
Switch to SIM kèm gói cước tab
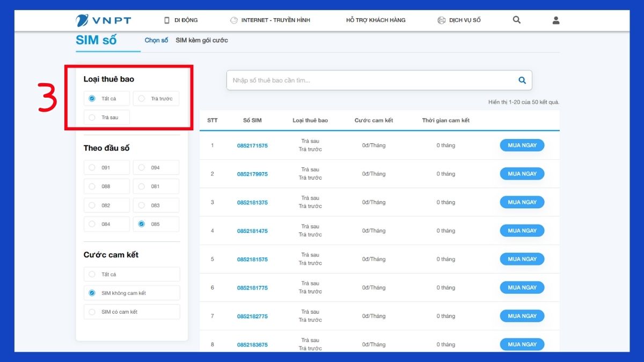pos(202,40)
